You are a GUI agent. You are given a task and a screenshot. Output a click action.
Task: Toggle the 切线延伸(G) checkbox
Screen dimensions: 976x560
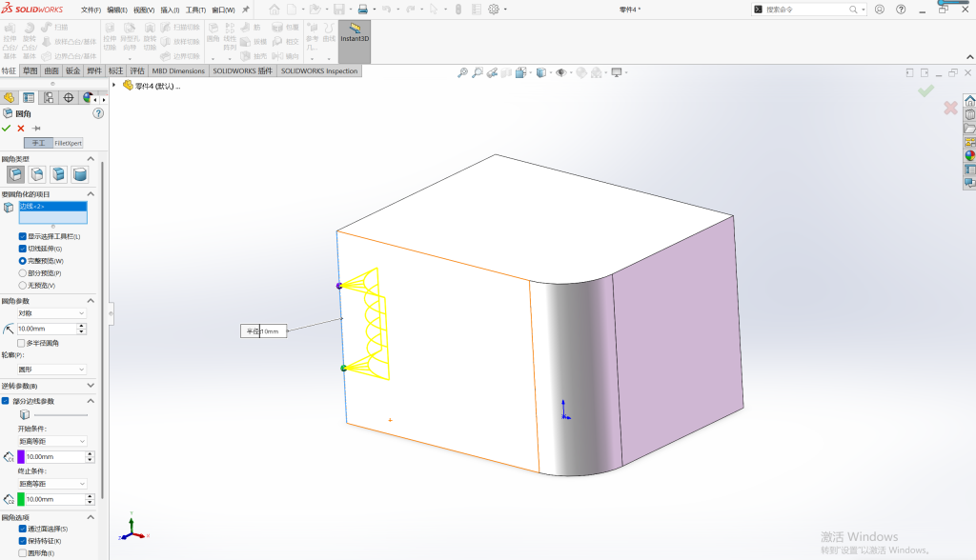[x=23, y=249]
